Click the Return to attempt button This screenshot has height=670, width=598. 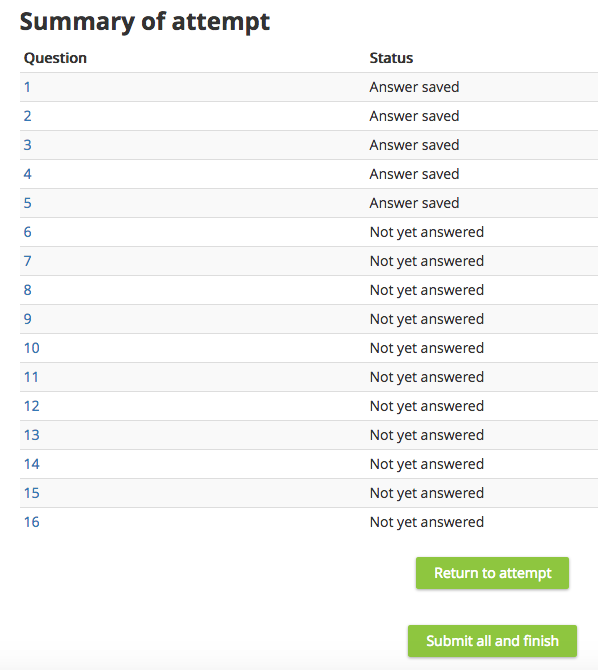pos(492,573)
